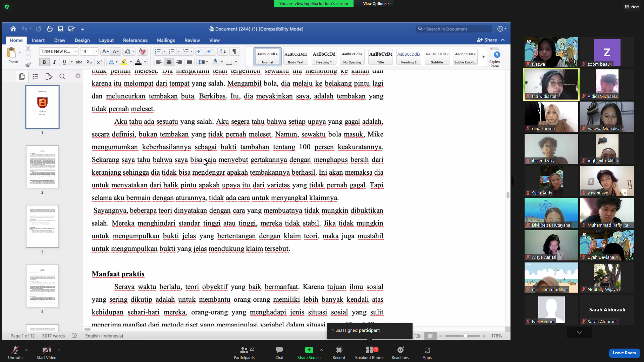This screenshot has width=644, height=362.
Task: Open the search icon in sidebar
Action: click(x=62, y=76)
